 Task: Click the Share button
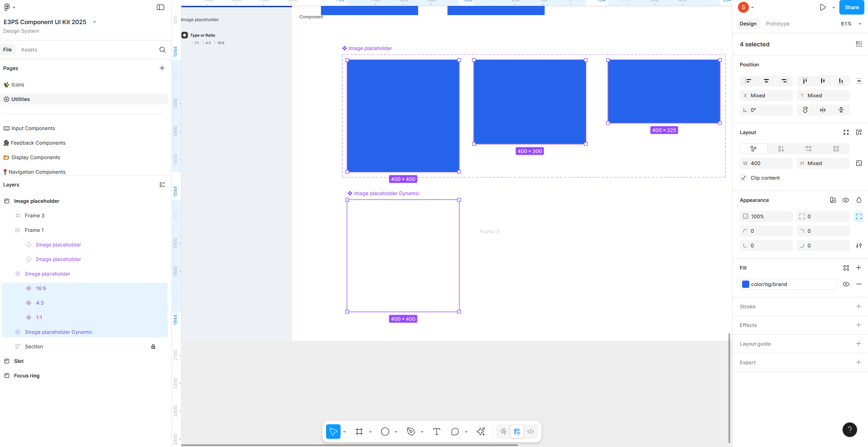coord(852,7)
